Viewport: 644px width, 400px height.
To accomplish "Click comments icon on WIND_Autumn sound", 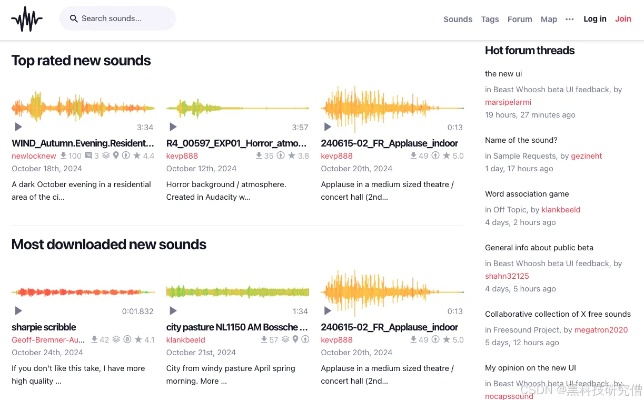I will pos(89,156).
